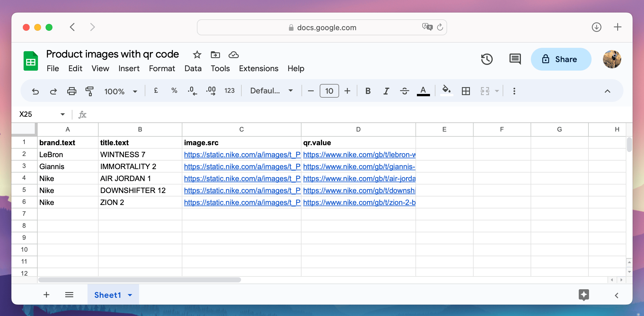Screen dimensions: 644x316
Task: Print the spreadsheet using printer icon
Action: (x=72, y=91)
